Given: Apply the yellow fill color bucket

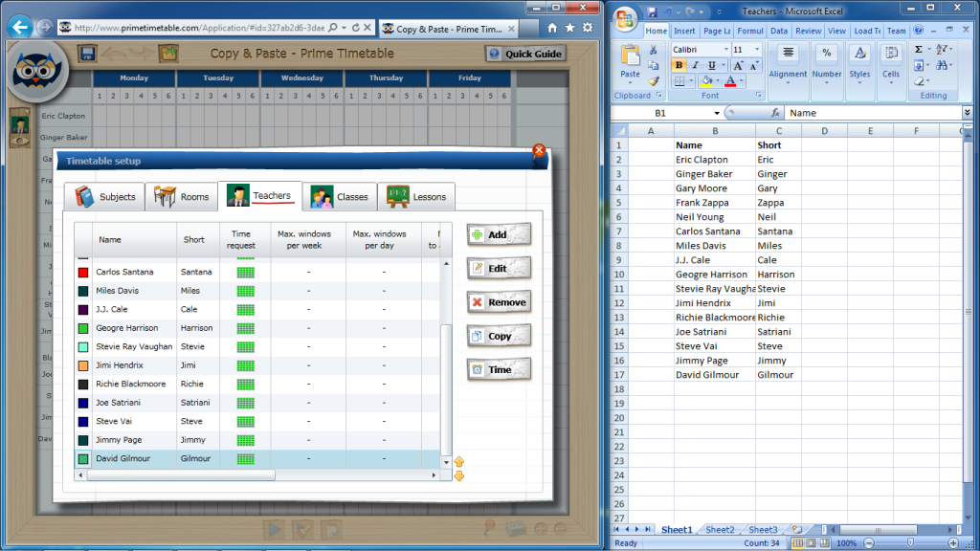Looking at the screenshot, I should (706, 81).
